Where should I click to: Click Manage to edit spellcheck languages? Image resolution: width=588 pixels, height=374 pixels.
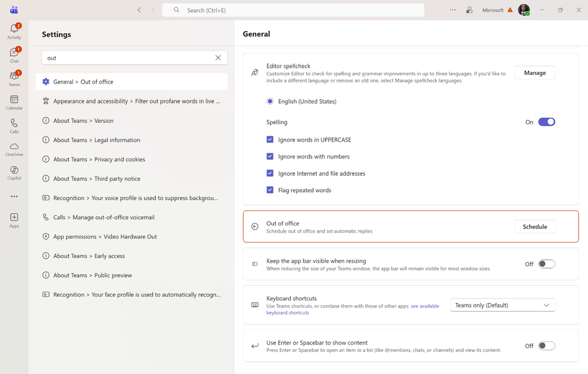(x=534, y=72)
